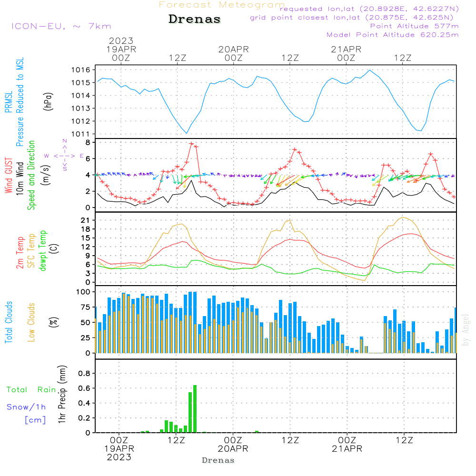Click the pressure minimum on 19APR afternoon
476x476 pixels.
(187, 133)
